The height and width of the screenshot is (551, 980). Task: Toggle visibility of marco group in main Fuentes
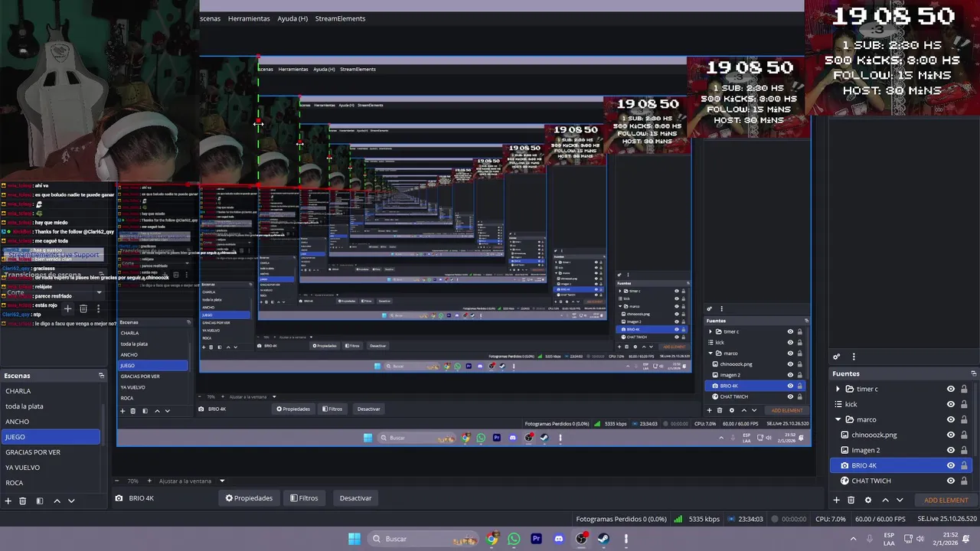[951, 419]
